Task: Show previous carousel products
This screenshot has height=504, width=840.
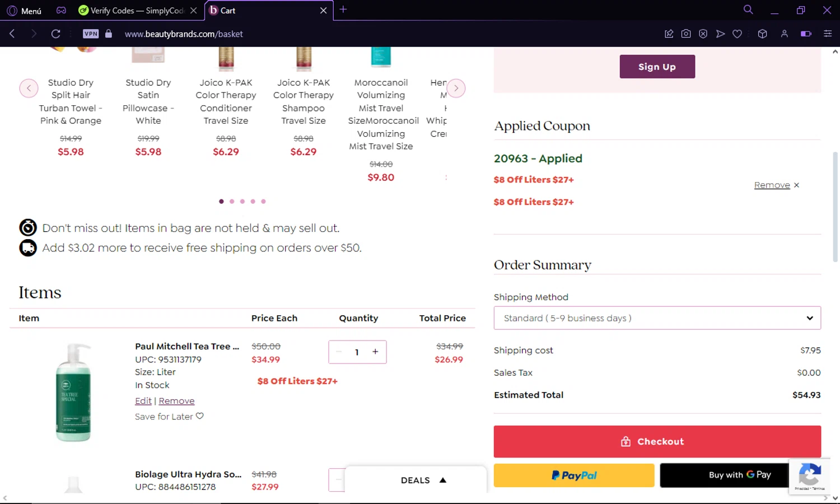Action: coord(29,88)
